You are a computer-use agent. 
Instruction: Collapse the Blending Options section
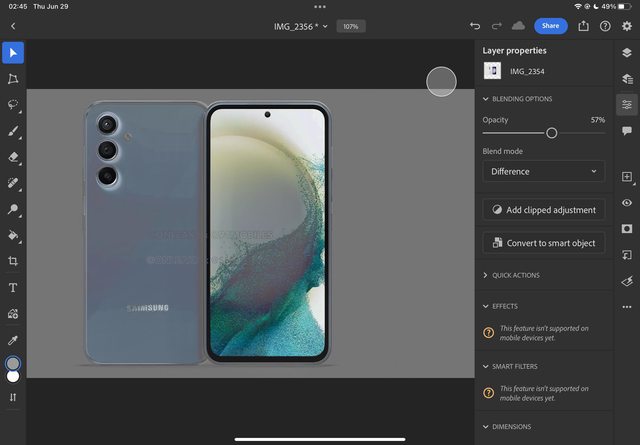click(486, 99)
